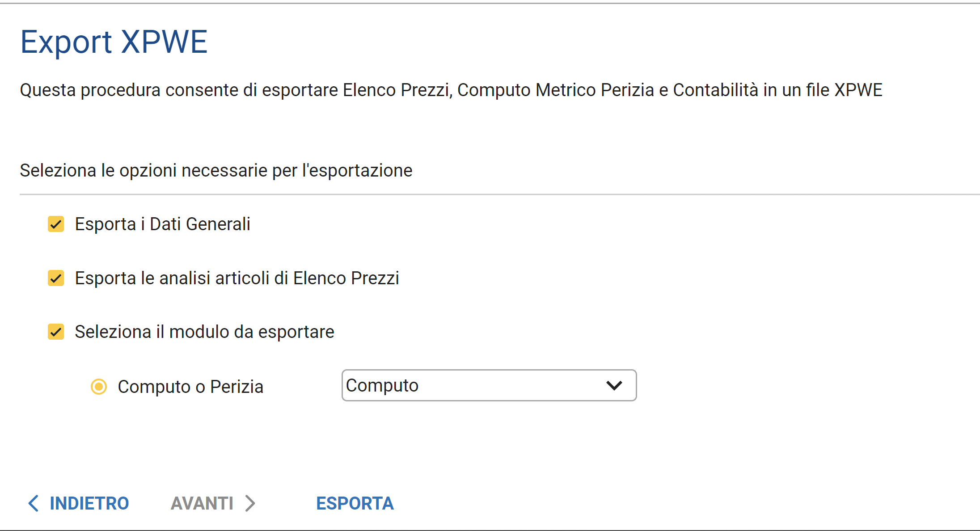Click the Elenco Prezzi analisi option label
Viewport: 980px width, 531px height.
click(237, 278)
